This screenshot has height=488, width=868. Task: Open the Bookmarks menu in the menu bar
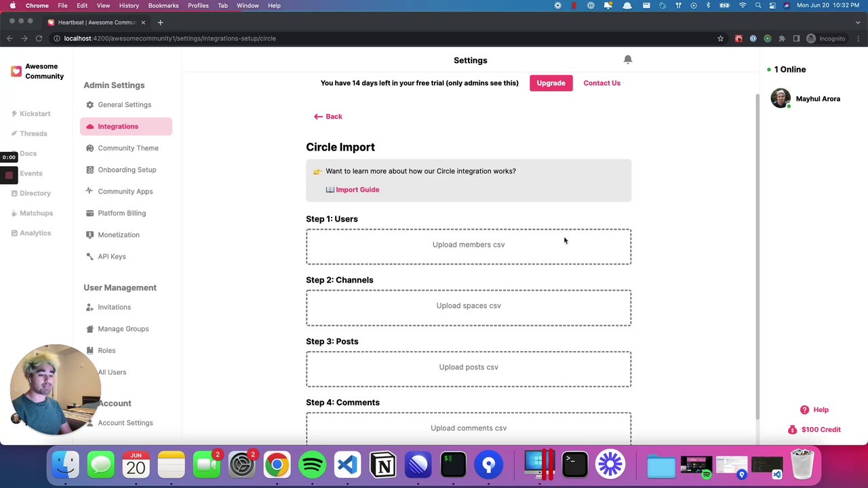163,5
